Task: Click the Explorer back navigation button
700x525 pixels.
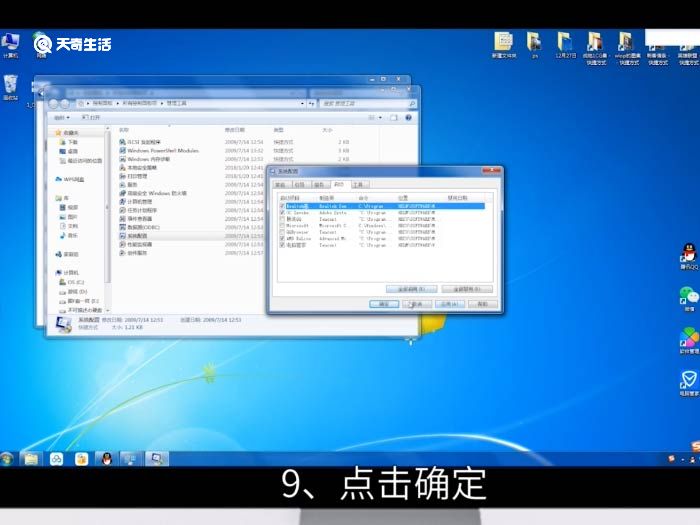Action: click(x=54, y=104)
